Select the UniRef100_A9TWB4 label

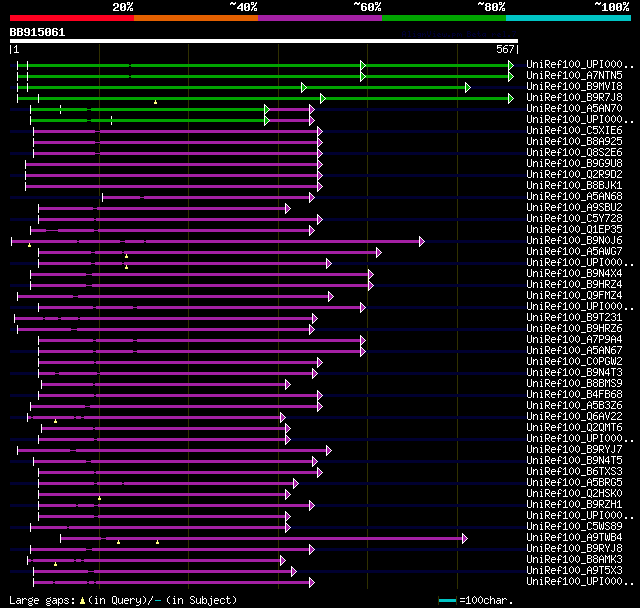(574, 538)
